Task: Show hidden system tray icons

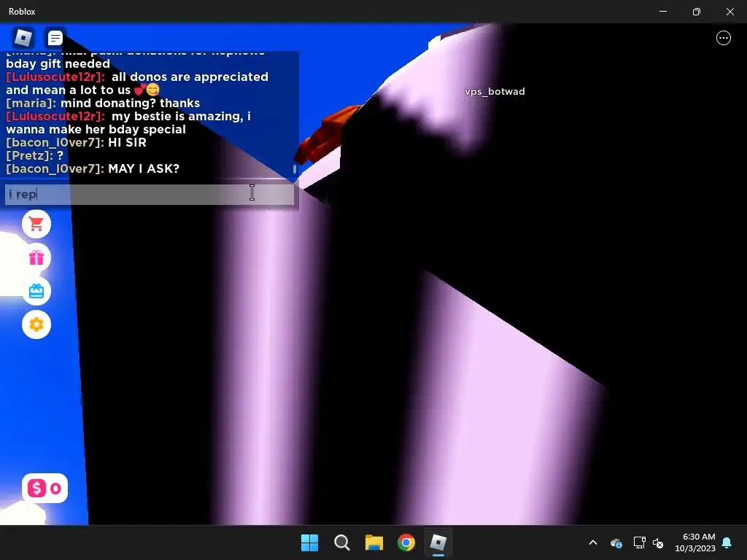Action: pyautogui.click(x=593, y=542)
